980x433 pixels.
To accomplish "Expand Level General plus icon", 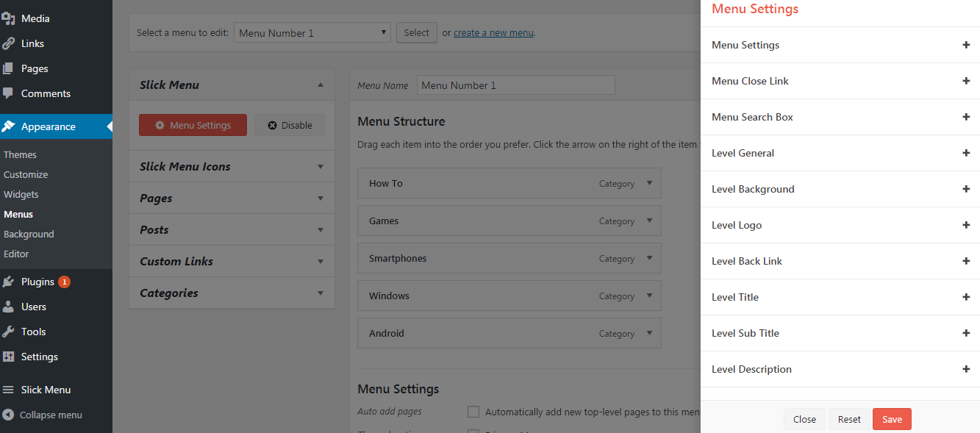I will (966, 153).
